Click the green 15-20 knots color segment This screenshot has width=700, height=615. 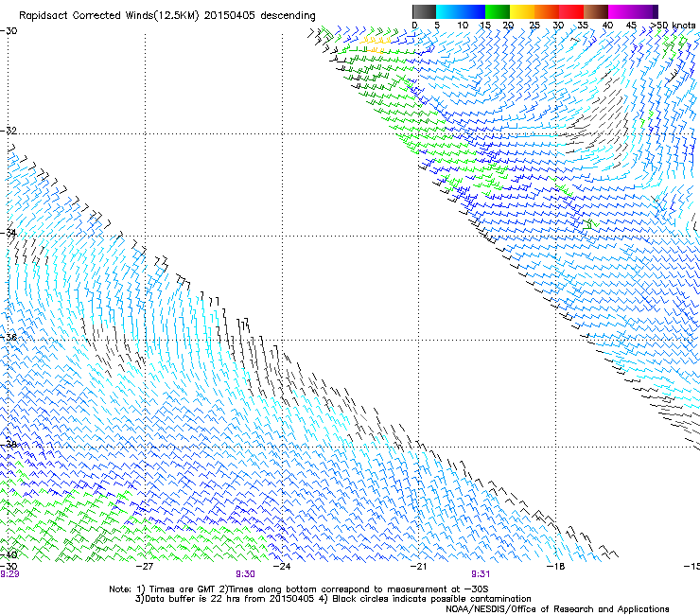[x=498, y=11]
